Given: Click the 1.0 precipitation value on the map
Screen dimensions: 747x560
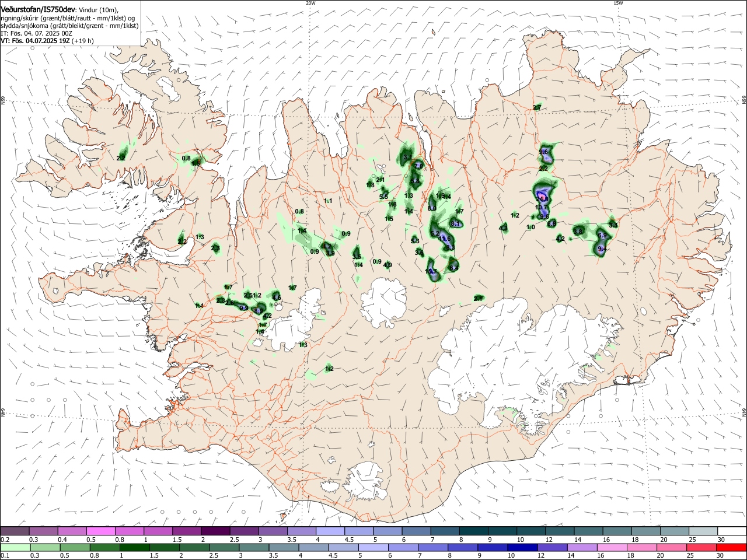Looking at the screenshot, I should click(x=530, y=227).
